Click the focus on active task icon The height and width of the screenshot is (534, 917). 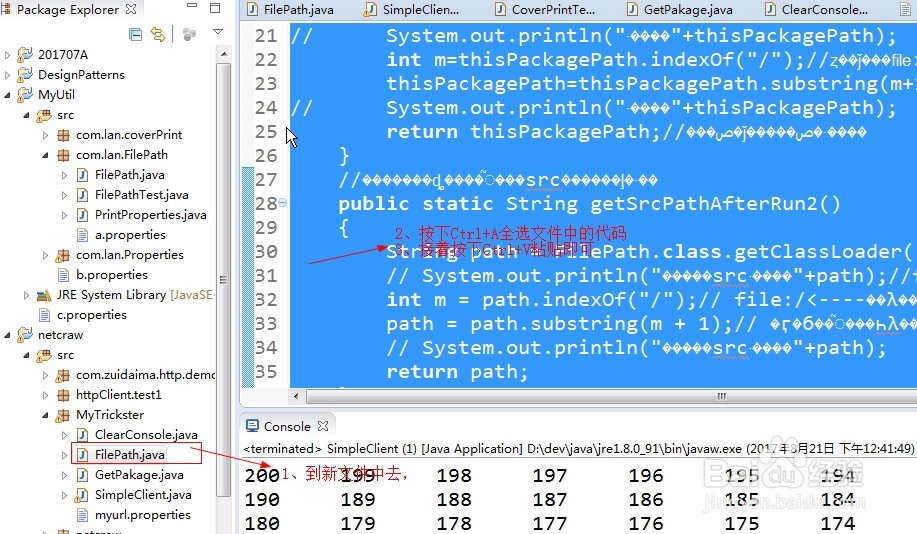[189, 35]
